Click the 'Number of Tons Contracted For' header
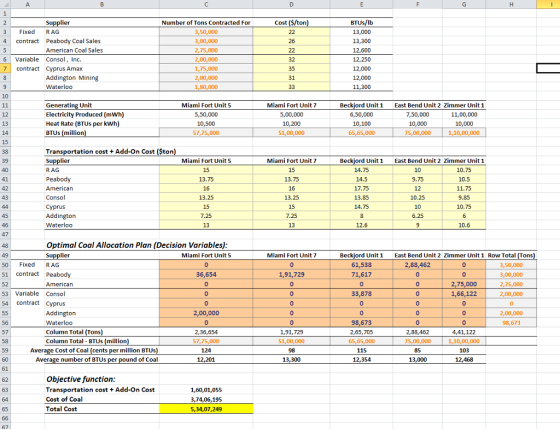Image resolution: width=560 pixels, height=430 pixels. [x=206, y=22]
